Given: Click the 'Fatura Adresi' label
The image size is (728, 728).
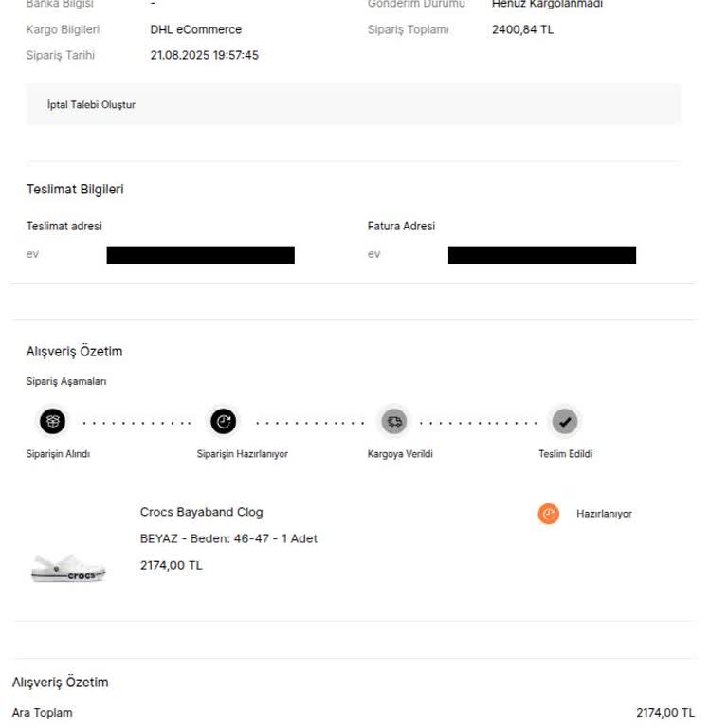Looking at the screenshot, I should [x=401, y=227].
